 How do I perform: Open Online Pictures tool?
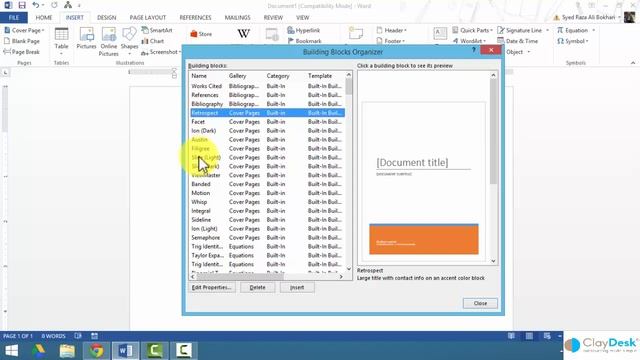click(109, 42)
